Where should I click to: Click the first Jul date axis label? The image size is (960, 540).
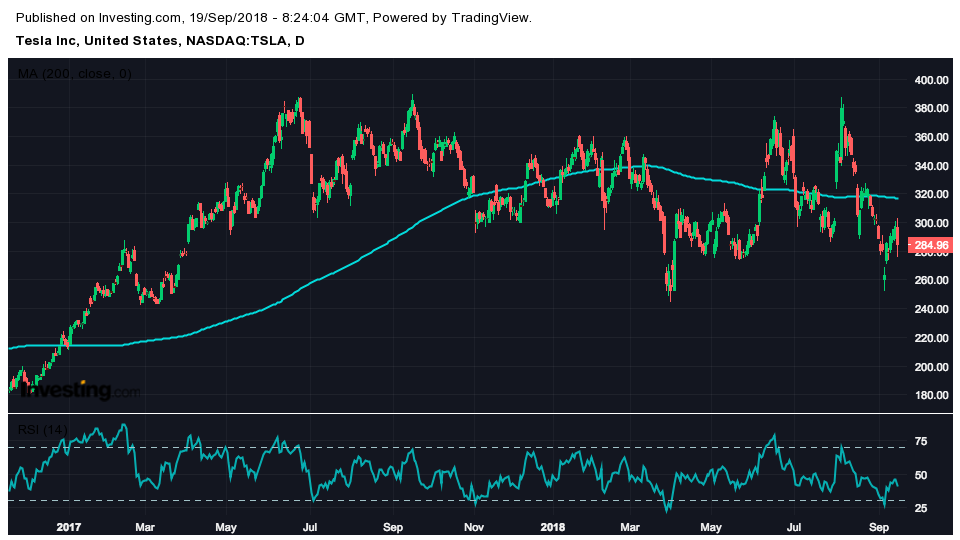tap(310, 527)
